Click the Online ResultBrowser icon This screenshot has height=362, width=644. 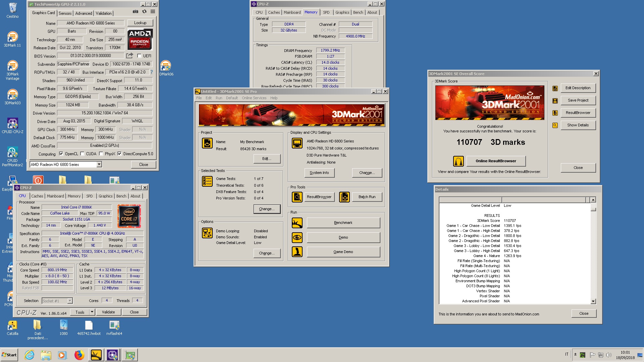[x=459, y=161]
